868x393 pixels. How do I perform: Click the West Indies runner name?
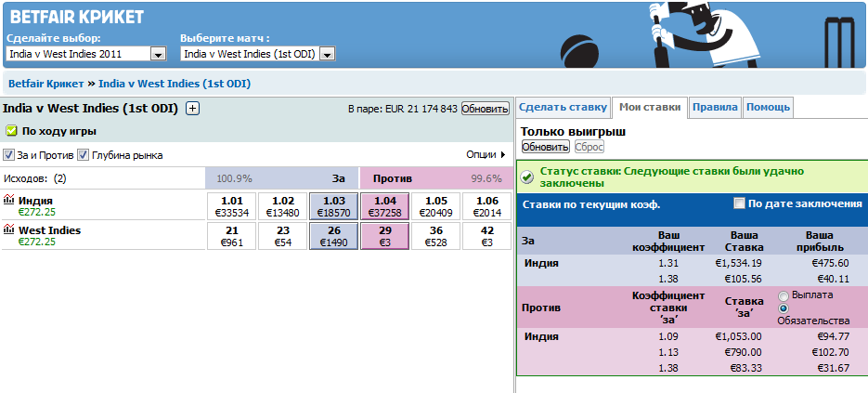point(50,230)
